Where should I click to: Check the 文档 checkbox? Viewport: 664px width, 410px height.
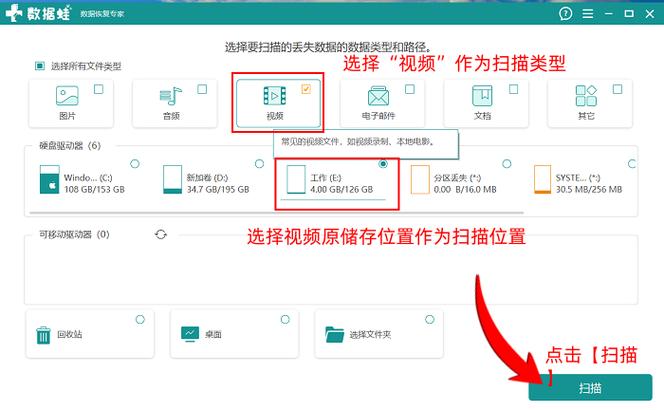514,89
